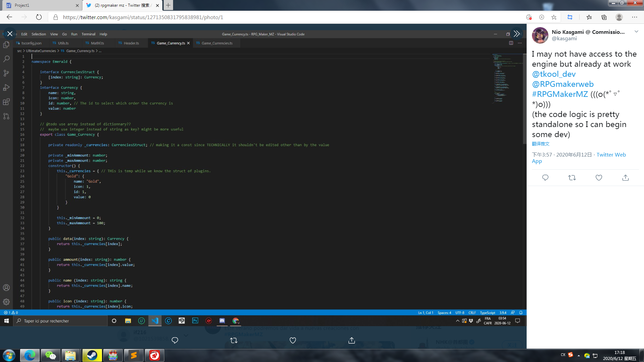
Task: Open the #RPGMakerMZ hashtag link
Action: [x=560, y=94]
